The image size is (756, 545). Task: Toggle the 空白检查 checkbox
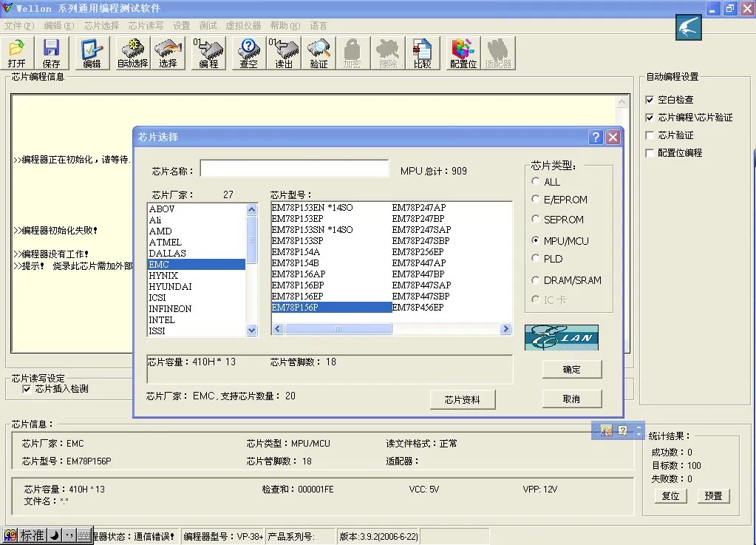[650, 100]
